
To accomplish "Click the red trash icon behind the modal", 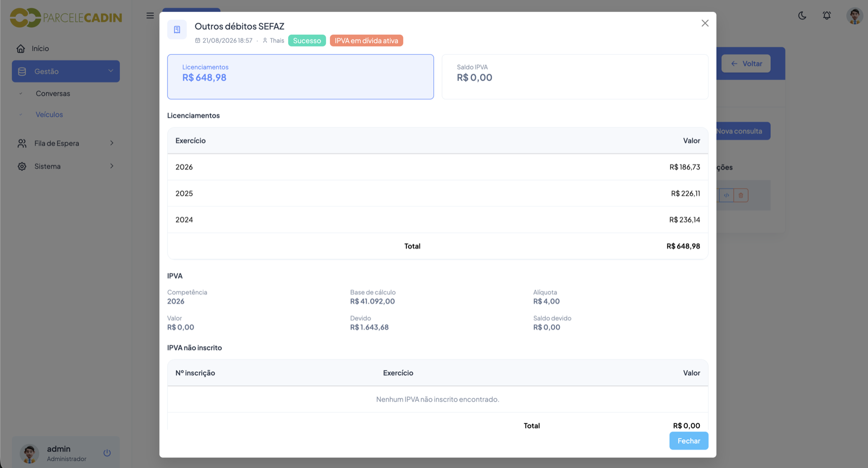I will click(x=741, y=195).
